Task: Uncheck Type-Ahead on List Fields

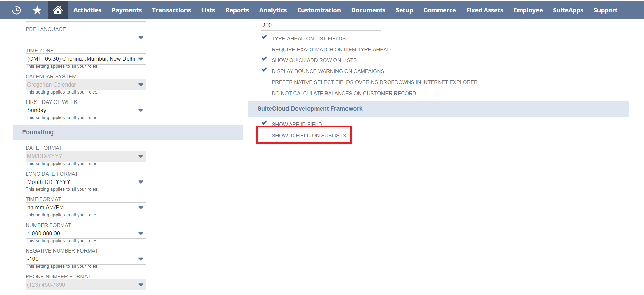Action: [264, 37]
